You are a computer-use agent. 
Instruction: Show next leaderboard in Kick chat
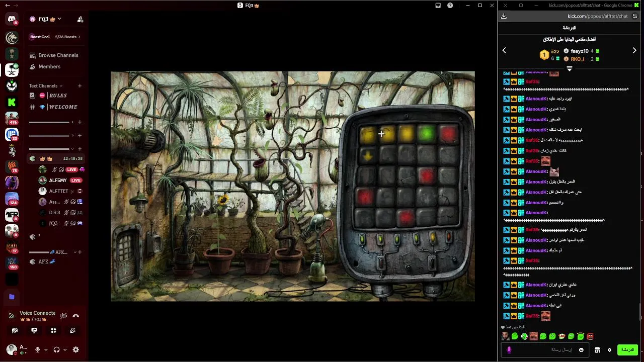pyautogui.click(x=634, y=50)
